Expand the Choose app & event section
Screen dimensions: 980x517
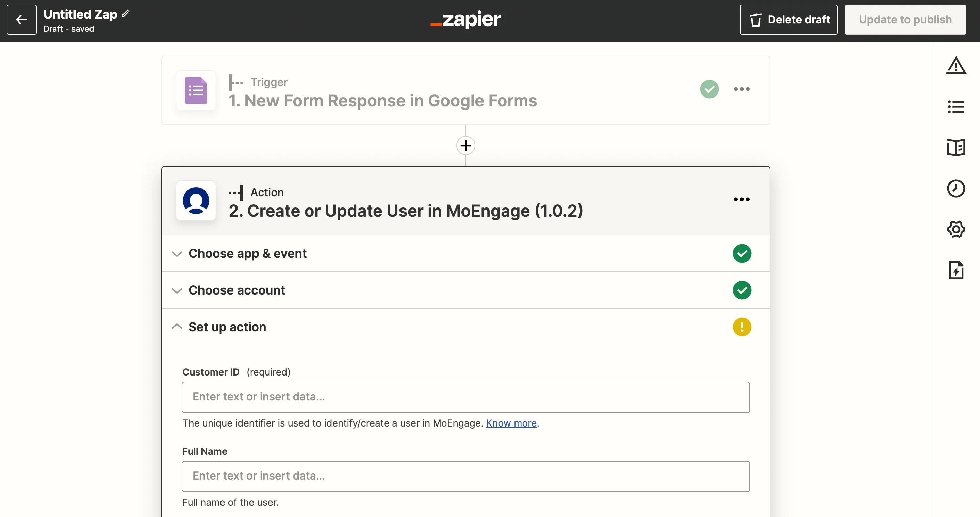pos(465,253)
